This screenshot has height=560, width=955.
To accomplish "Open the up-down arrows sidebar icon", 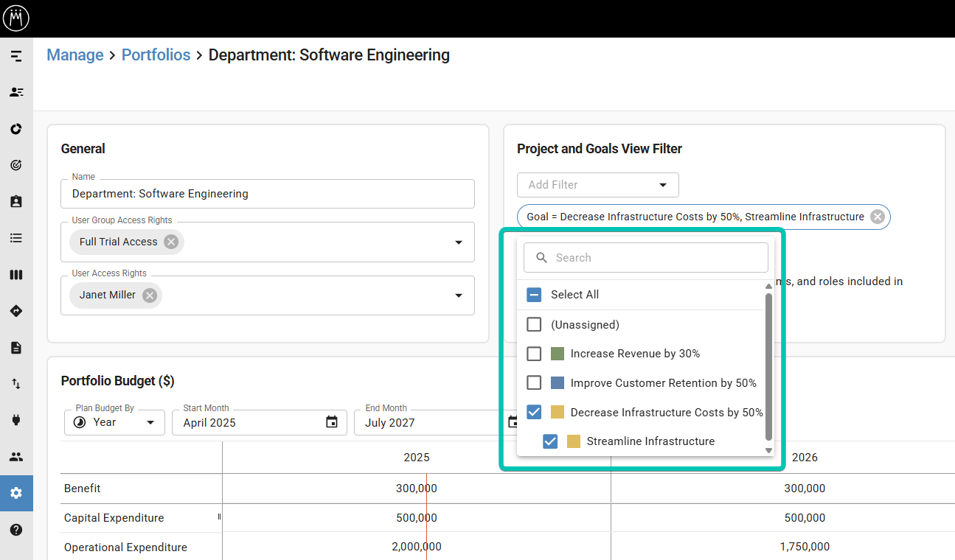I will click(16, 384).
